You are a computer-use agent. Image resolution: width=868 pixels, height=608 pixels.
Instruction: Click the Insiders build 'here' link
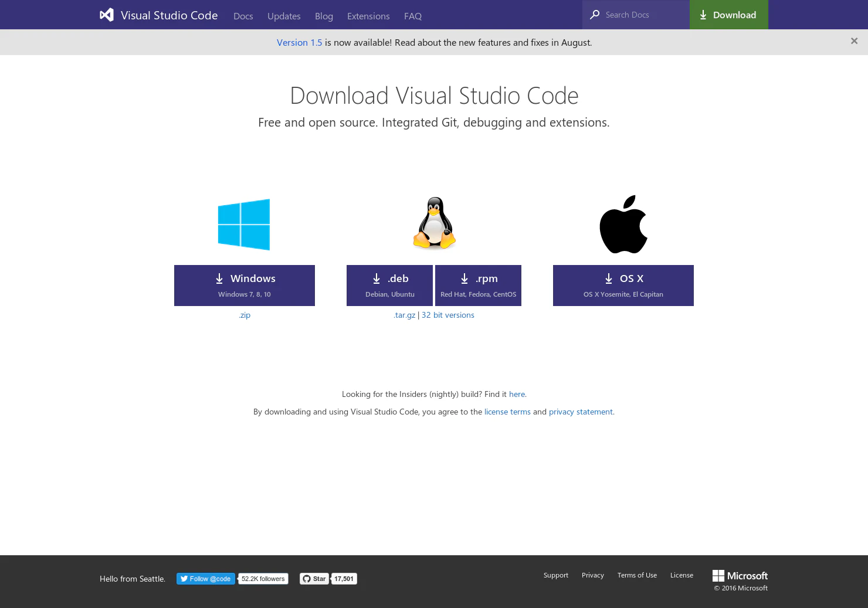[x=517, y=394]
